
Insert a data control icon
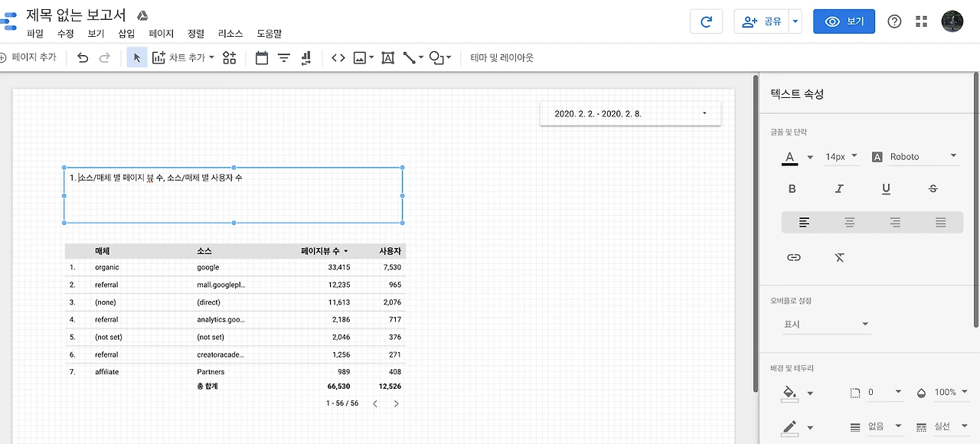click(x=306, y=57)
